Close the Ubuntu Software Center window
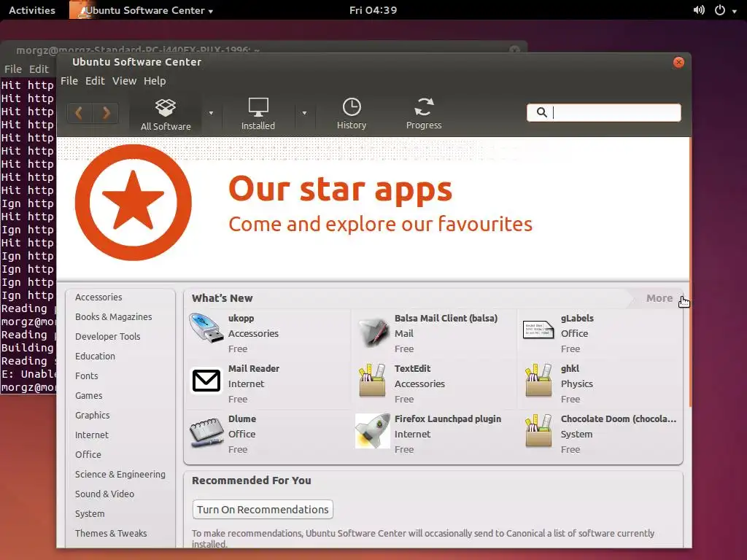This screenshot has width=747, height=560. [678, 63]
